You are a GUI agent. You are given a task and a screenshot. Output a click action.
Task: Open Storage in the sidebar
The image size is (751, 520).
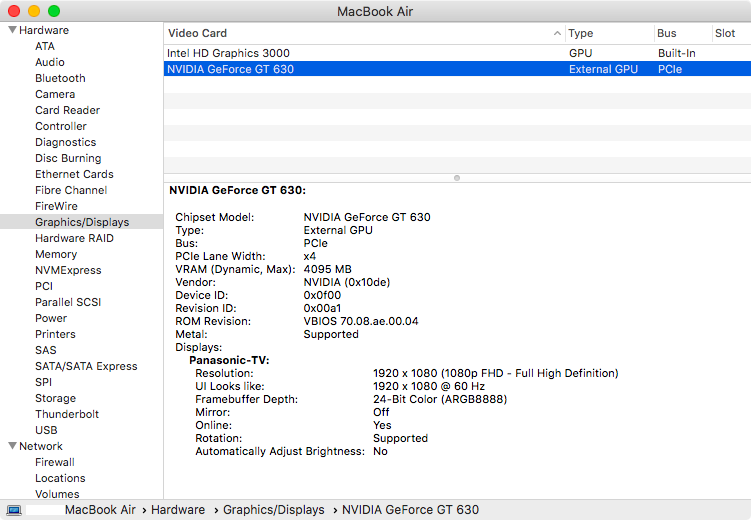click(x=56, y=398)
